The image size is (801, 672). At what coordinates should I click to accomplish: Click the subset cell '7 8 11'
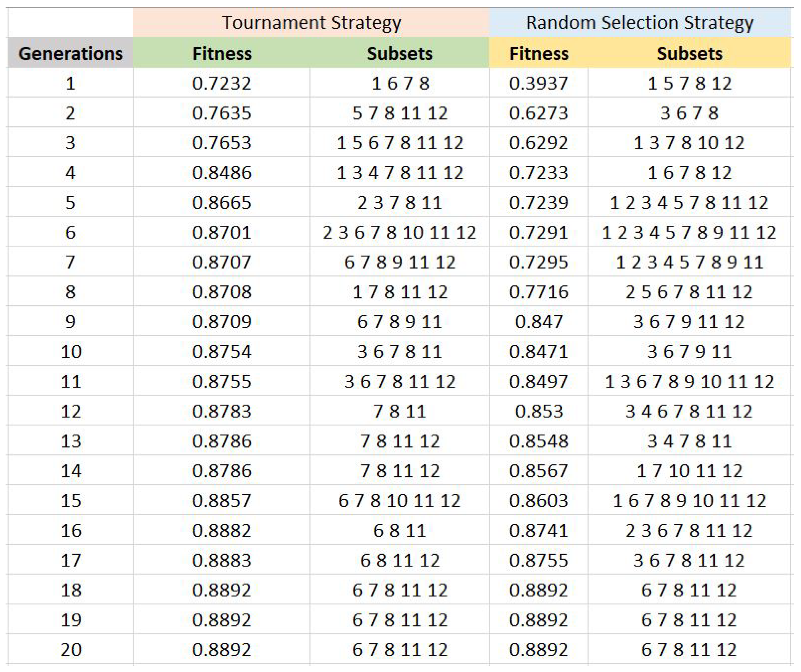(399, 411)
